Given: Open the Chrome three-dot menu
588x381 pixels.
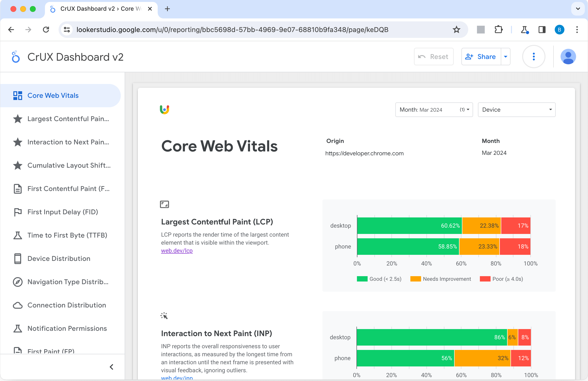Looking at the screenshot, I should tap(577, 30).
